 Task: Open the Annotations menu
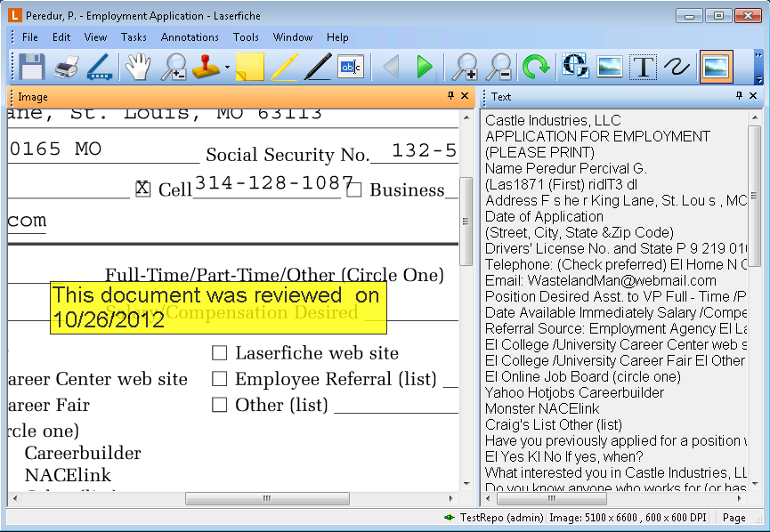[x=190, y=37]
